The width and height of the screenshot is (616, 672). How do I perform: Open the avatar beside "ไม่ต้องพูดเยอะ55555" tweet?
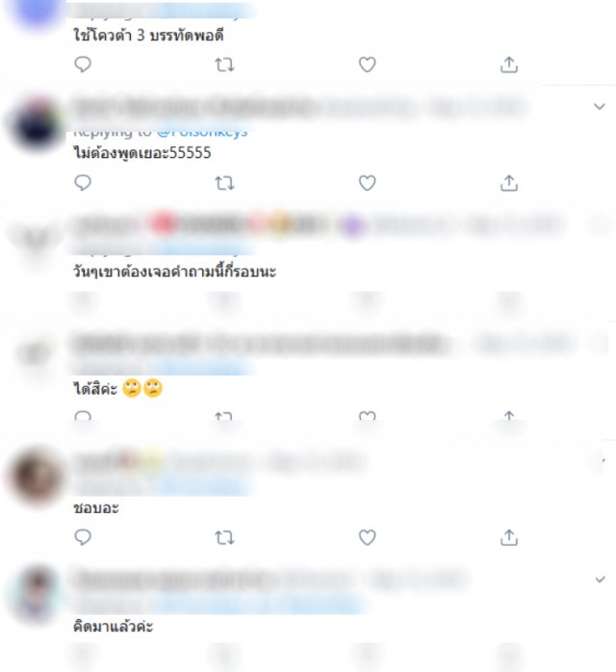37,125
